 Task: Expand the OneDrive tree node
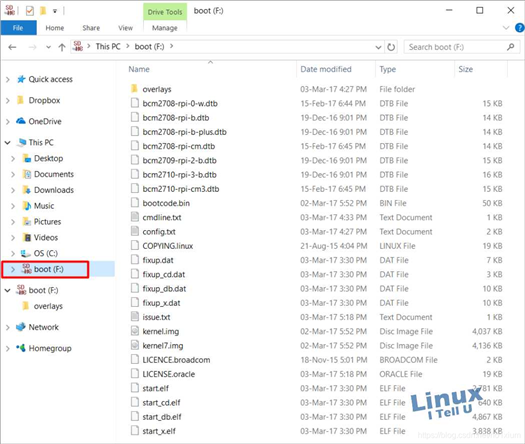point(8,122)
